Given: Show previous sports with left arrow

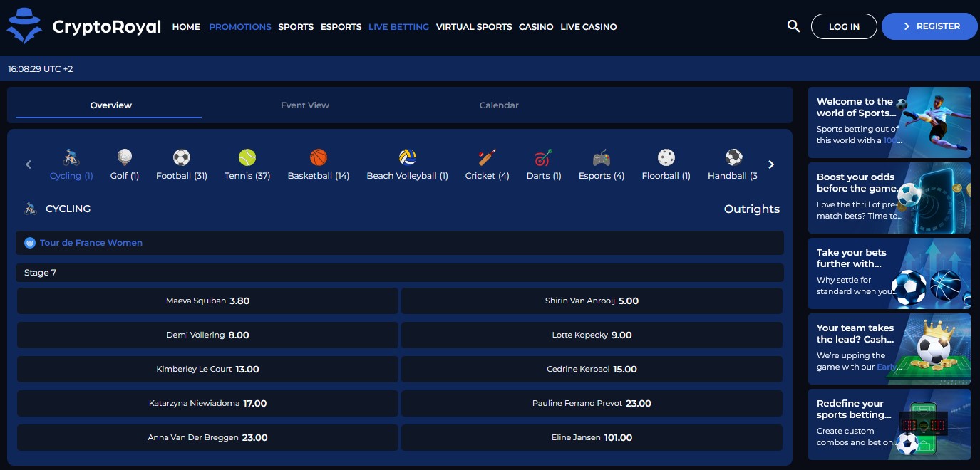Looking at the screenshot, I should [29, 164].
